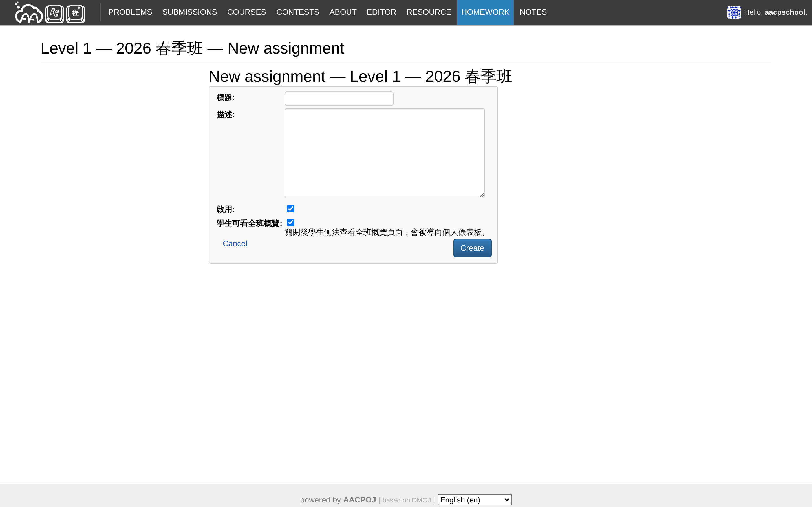Click the 程 keyboard-key icon in header
812x507 pixels.
point(75,13)
